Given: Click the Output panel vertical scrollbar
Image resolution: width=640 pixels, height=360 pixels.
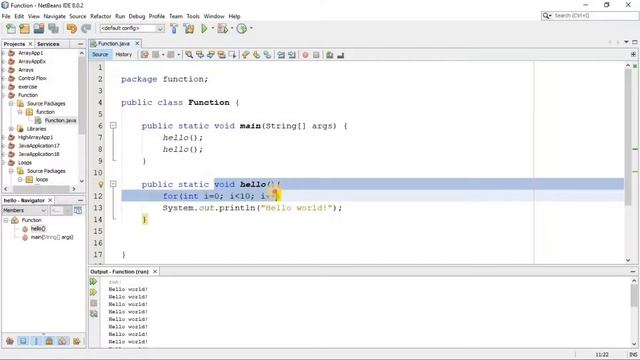Looking at the screenshot, I should pos(634,312).
